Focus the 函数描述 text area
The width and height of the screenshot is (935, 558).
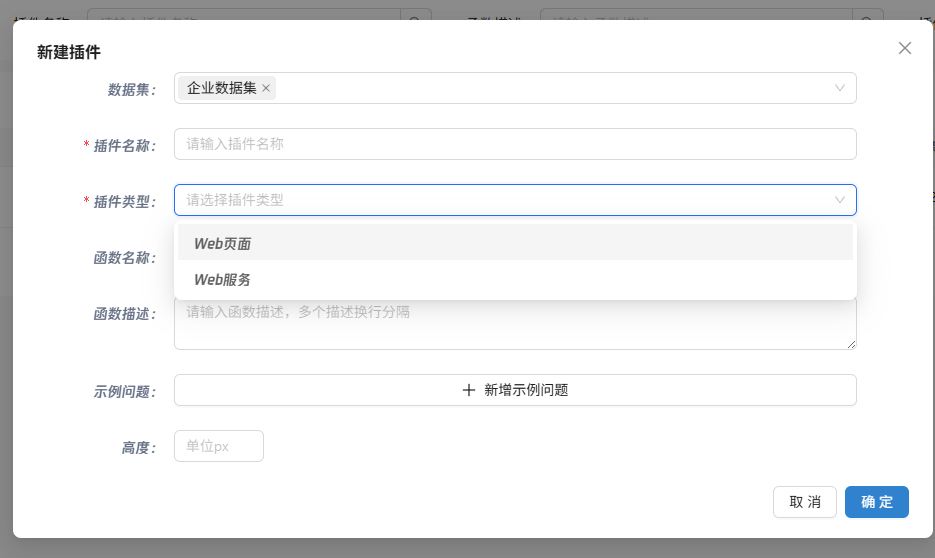[515, 323]
